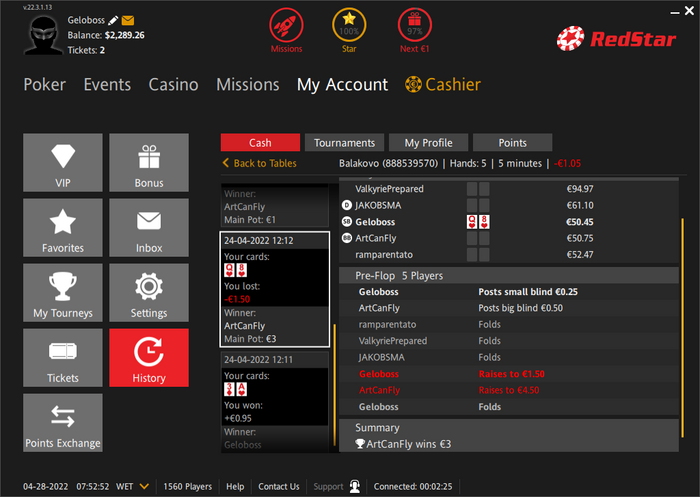Open the Poker menu
This screenshot has height=497, width=700.
pos(45,84)
